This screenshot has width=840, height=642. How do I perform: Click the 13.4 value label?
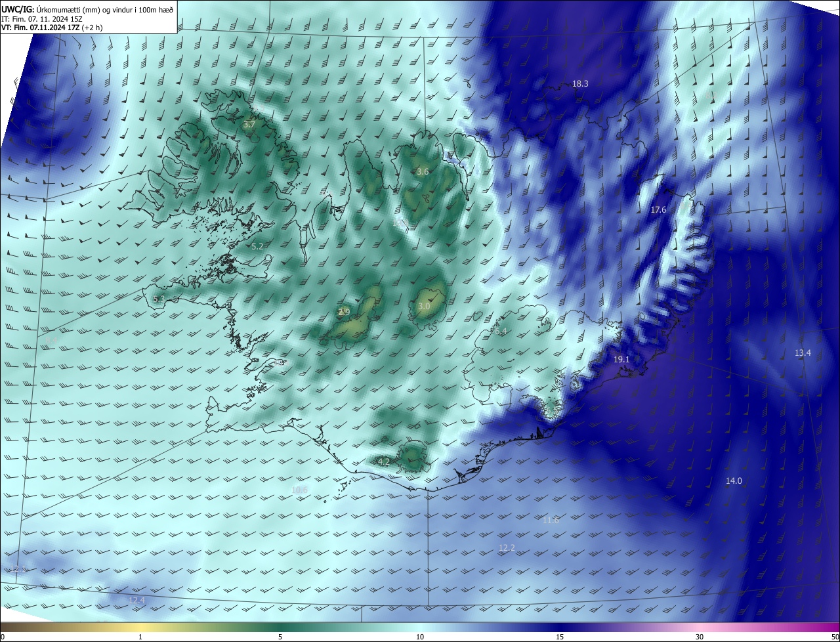[803, 353]
